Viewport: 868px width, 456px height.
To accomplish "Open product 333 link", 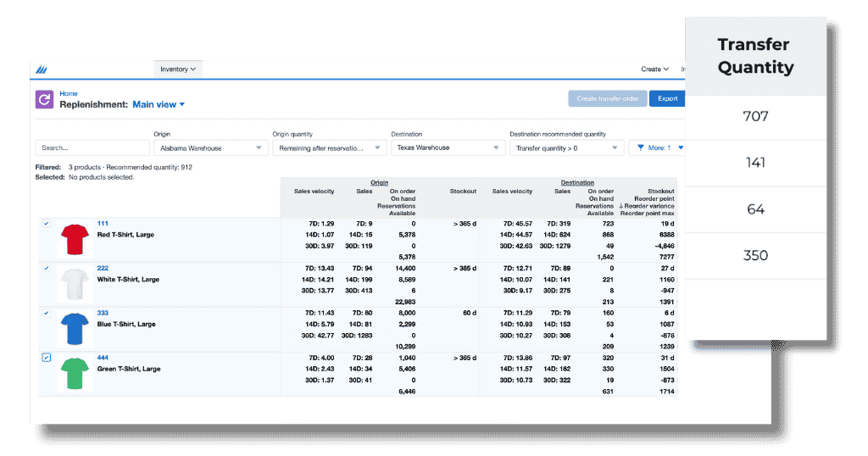I will 103,313.
